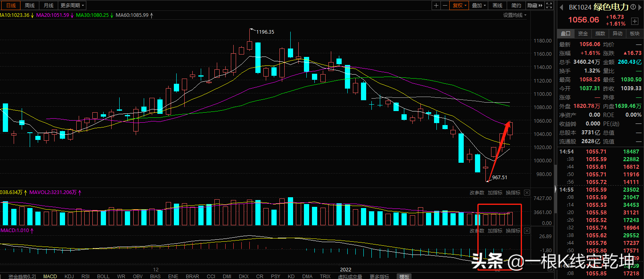Close the MACD indicator sub-panel
This screenshot has height=279, width=644.
click(x=527, y=231)
